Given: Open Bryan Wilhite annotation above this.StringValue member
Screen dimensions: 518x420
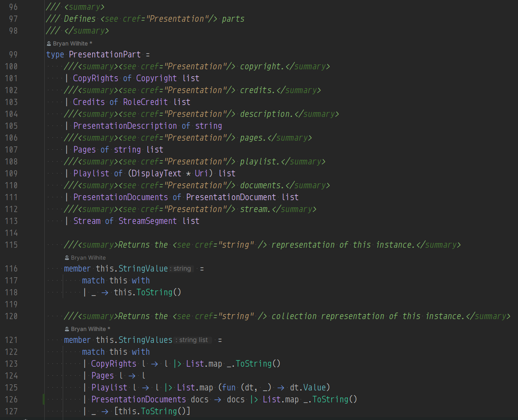Looking at the screenshot, I should point(88,258).
